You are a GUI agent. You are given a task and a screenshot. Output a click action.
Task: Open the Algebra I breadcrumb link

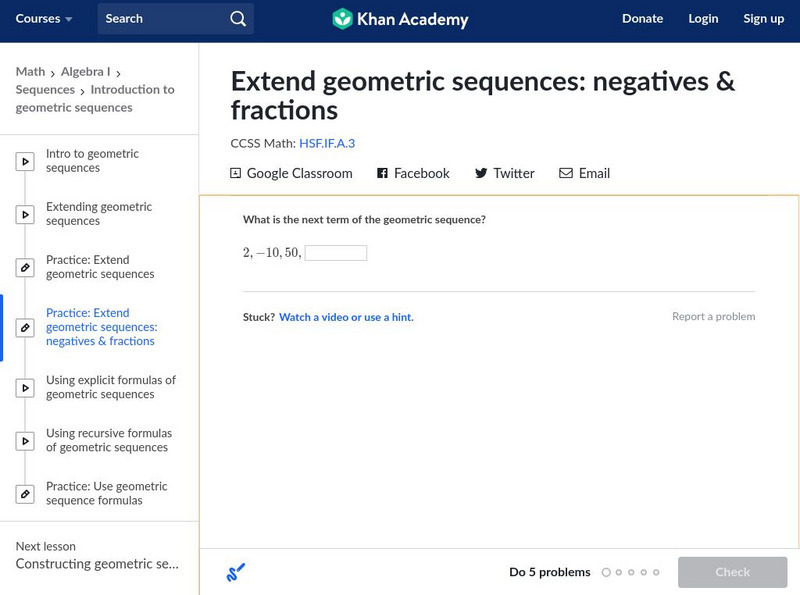(x=85, y=72)
